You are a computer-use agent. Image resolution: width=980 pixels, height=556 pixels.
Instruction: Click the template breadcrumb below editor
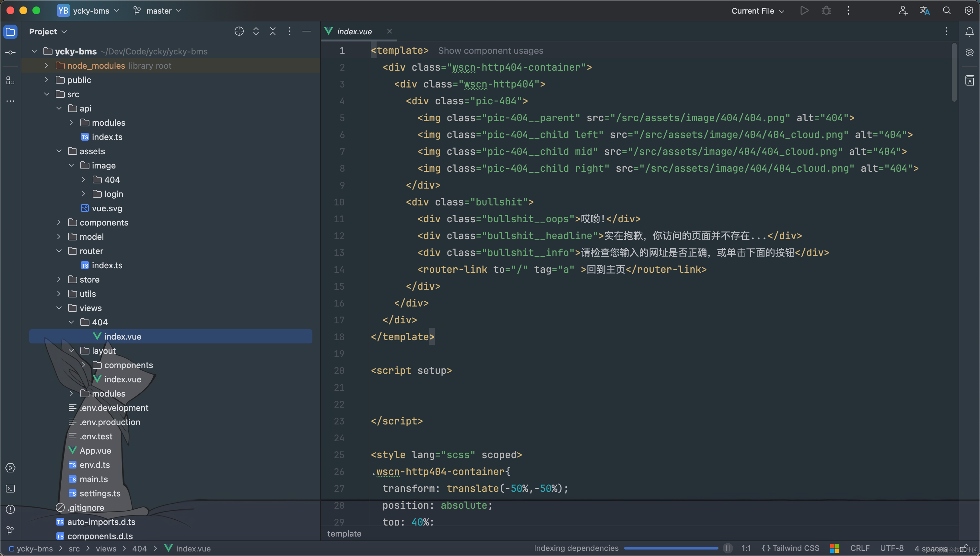tap(344, 533)
